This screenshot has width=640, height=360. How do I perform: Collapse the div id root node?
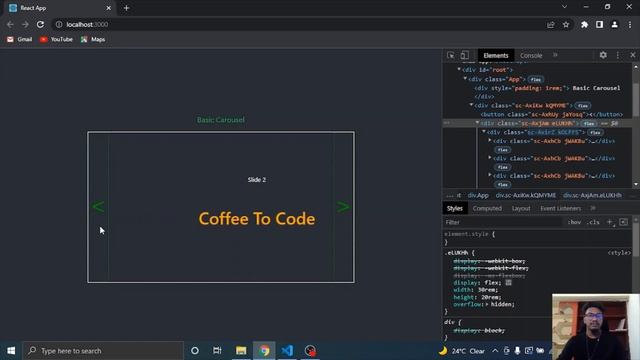[x=459, y=70]
